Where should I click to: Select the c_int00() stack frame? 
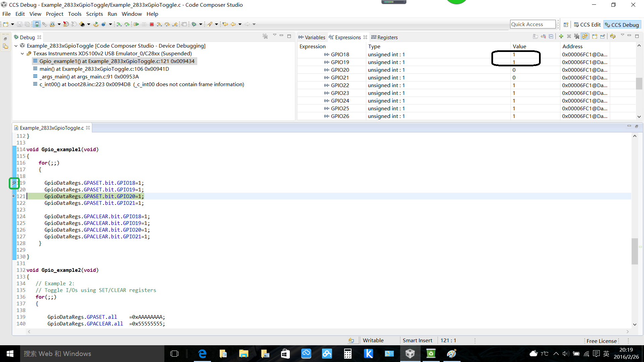tap(142, 84)
